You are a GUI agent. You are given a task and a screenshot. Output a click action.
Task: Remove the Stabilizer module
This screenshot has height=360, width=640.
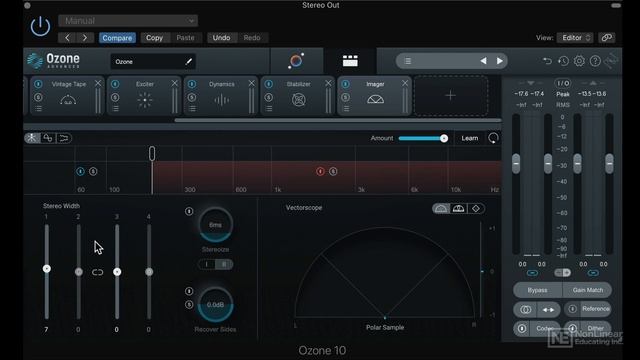coord(328,83)
